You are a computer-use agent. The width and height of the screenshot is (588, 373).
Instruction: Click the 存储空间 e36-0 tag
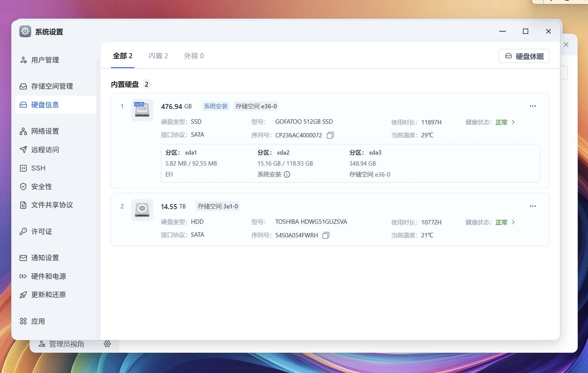click(256, 106)
